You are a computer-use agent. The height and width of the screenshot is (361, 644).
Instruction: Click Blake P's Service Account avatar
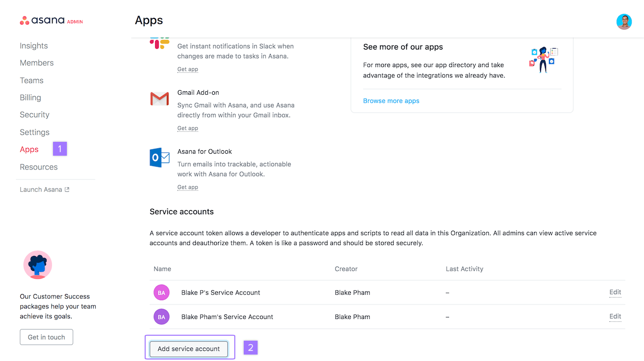tap(161, 293)
